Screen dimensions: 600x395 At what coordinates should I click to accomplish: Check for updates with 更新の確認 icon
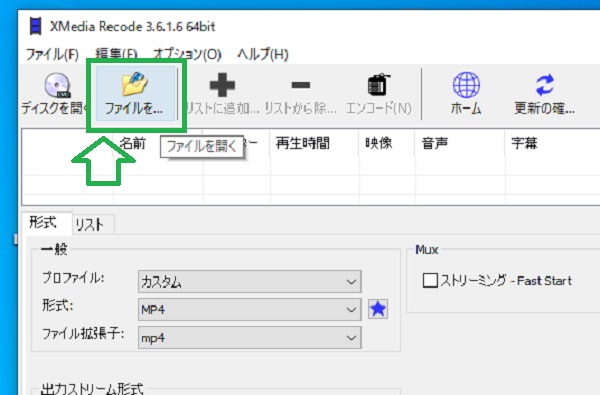545,85
